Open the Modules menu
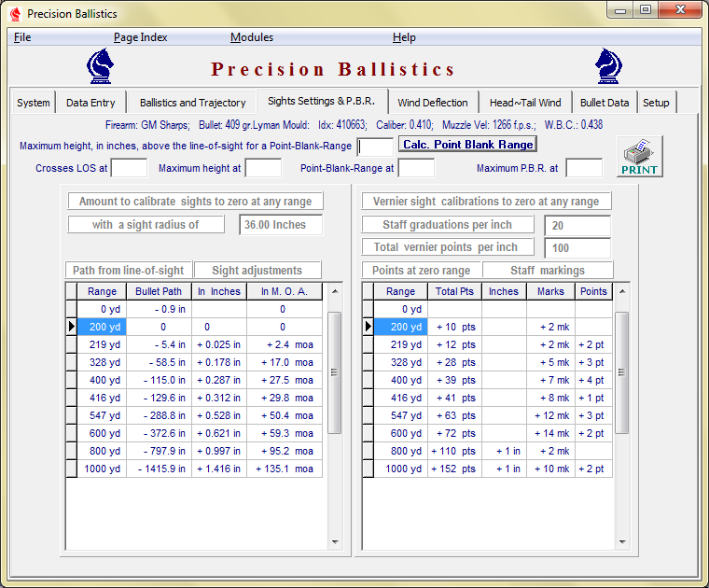The image size is (709, 588). point(251,37)
